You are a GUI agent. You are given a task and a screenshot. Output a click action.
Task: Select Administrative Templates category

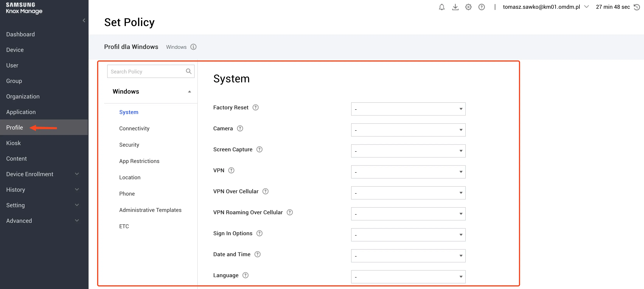150,210
